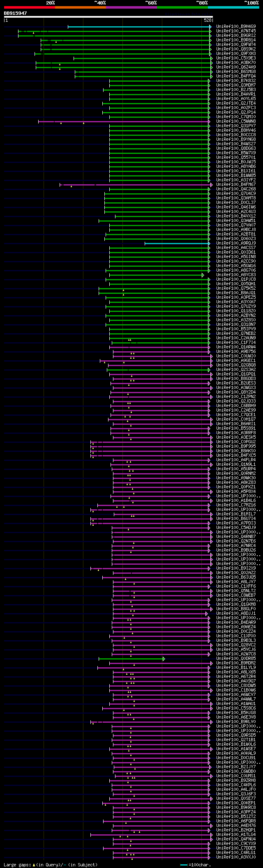Viewport: 263px width, 868px height.
Task: Open hit UniRef100_Q9FWT4
Action: point(236,45)
